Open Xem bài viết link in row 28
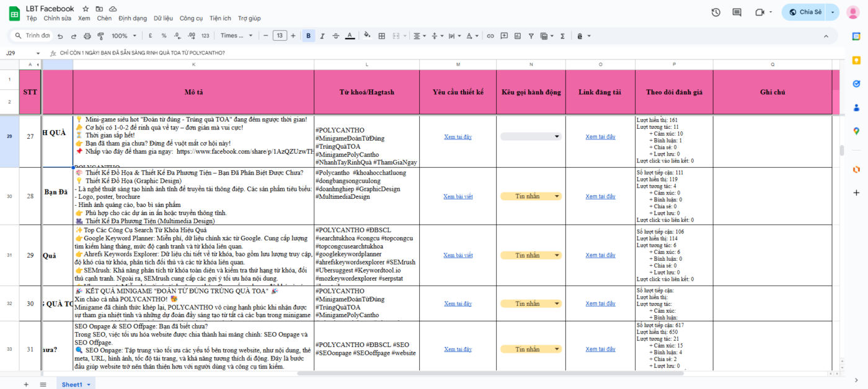Image resolution: width=868 pixels, height=389 pixels. click(x=458, y=196)
